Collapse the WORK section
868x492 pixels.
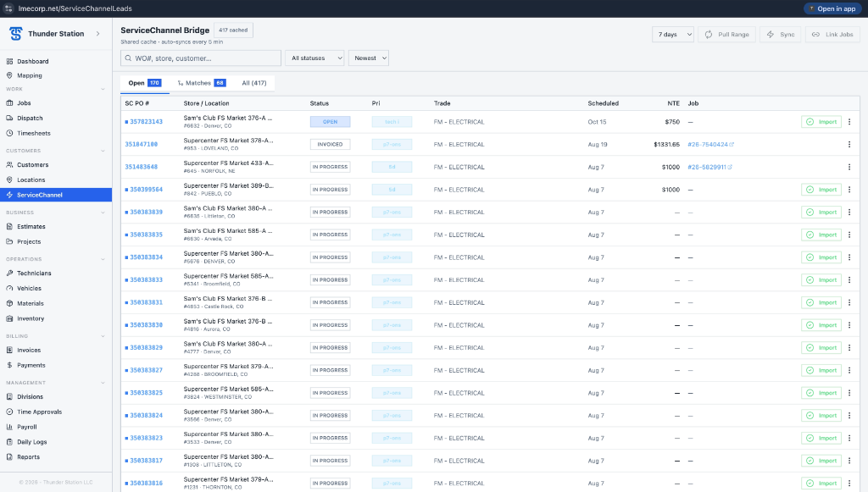(103, 89)
